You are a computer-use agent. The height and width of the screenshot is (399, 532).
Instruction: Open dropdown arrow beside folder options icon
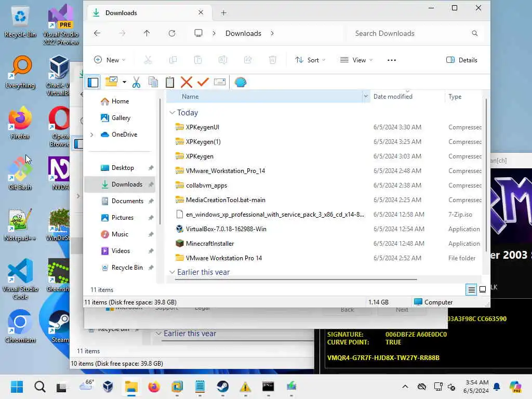tap(125, 82)
